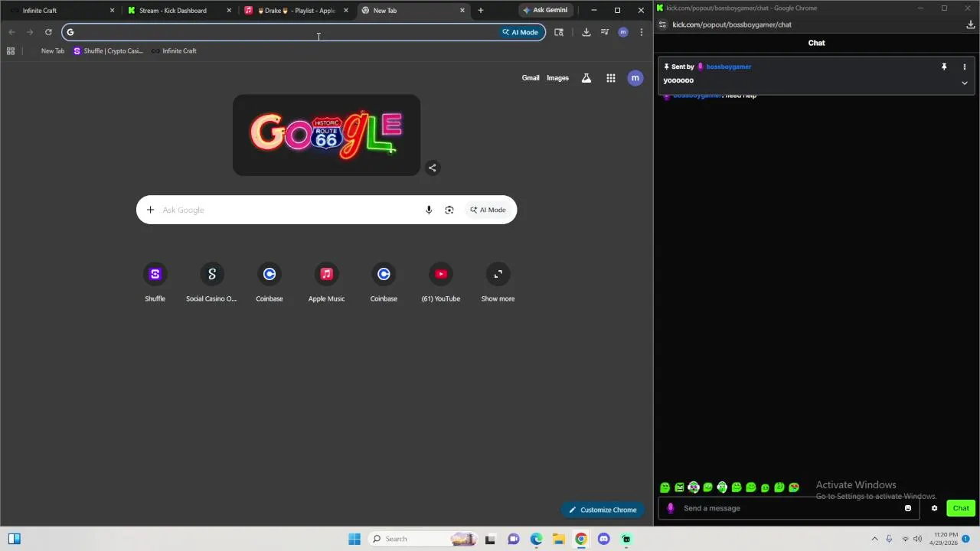Viewport: 980px width, 551px height.
Task: Go back with the back arrow
Action: click(11, 32)
